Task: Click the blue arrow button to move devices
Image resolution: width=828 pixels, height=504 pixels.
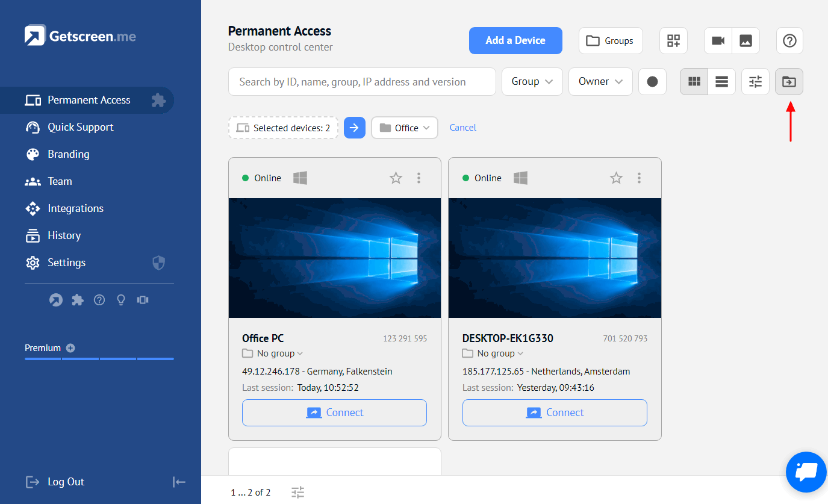Action: tap(355, 128)
